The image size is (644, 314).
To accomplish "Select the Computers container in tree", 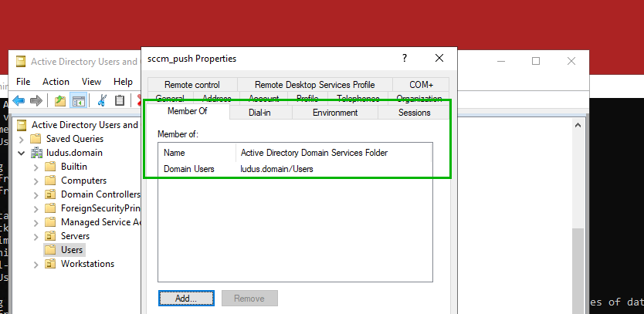I will click(83, 181).
